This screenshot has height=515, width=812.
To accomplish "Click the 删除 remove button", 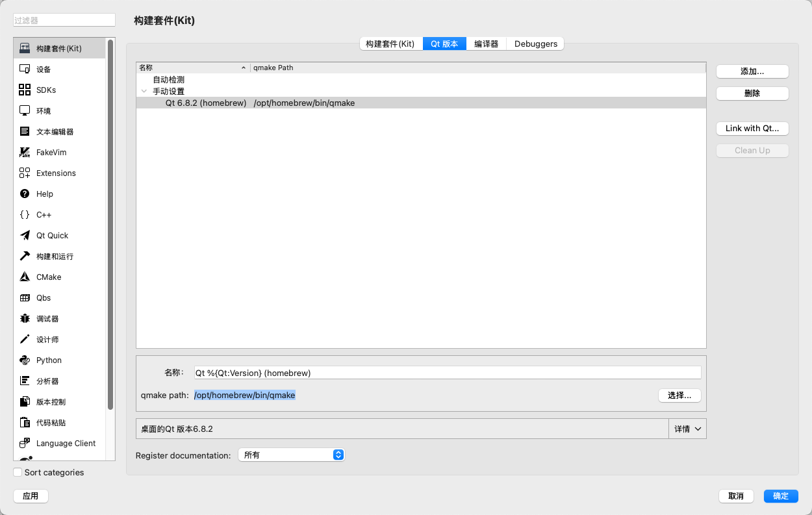I will pos(752,94).
